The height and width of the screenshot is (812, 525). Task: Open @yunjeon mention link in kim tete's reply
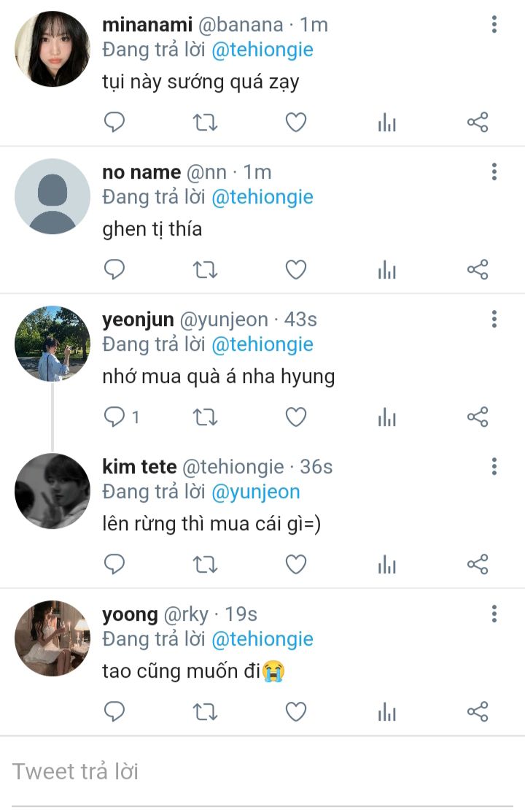click(256, 492)
